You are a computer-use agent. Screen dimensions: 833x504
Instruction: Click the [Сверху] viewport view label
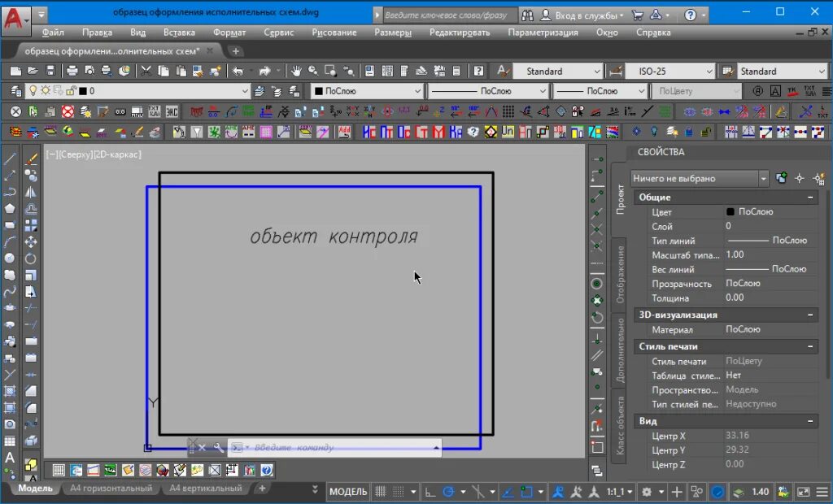pyautogui.click(x=77, y=154)
